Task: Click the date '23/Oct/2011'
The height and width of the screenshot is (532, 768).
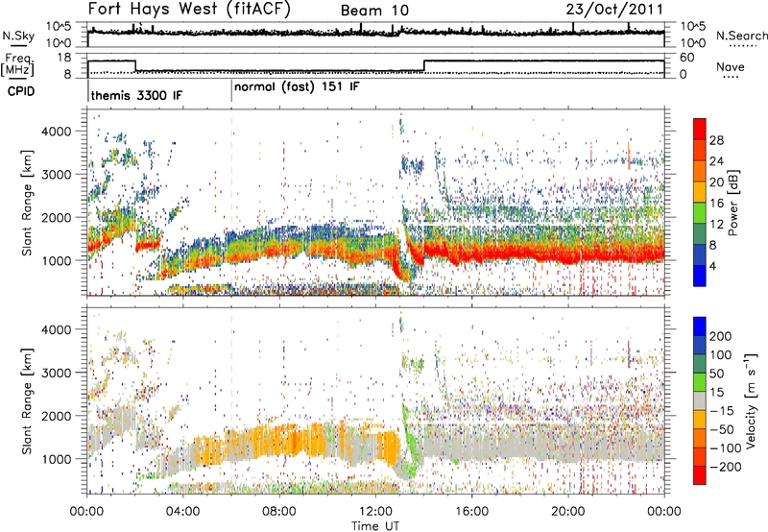Action: [x=614, y=10]
